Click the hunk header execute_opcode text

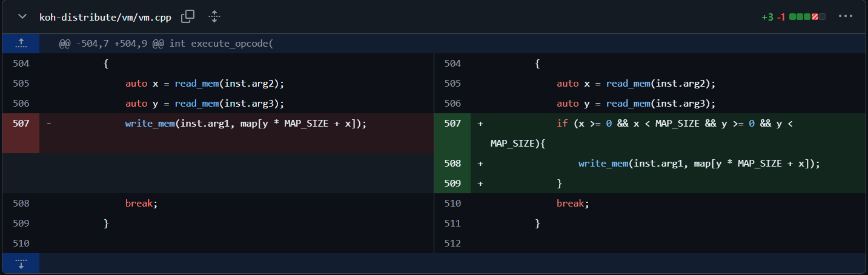pyautogui.click(x=232, y=44)
